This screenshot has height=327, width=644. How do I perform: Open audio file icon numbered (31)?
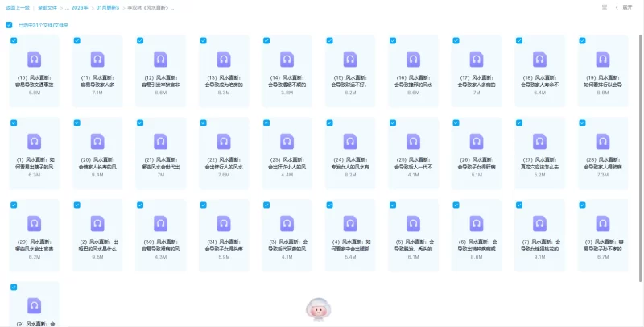click(224, 223)
